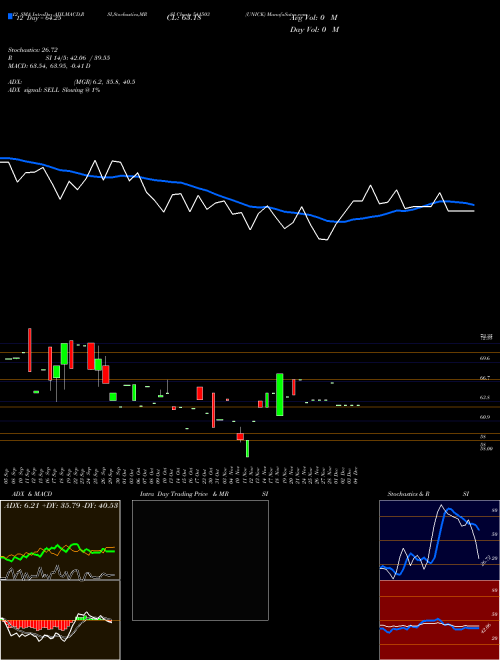Viewport: 500px width, 660px height.
Task: Click the 'Avg Vol: 0 M' readout
Action: (313, 18)
